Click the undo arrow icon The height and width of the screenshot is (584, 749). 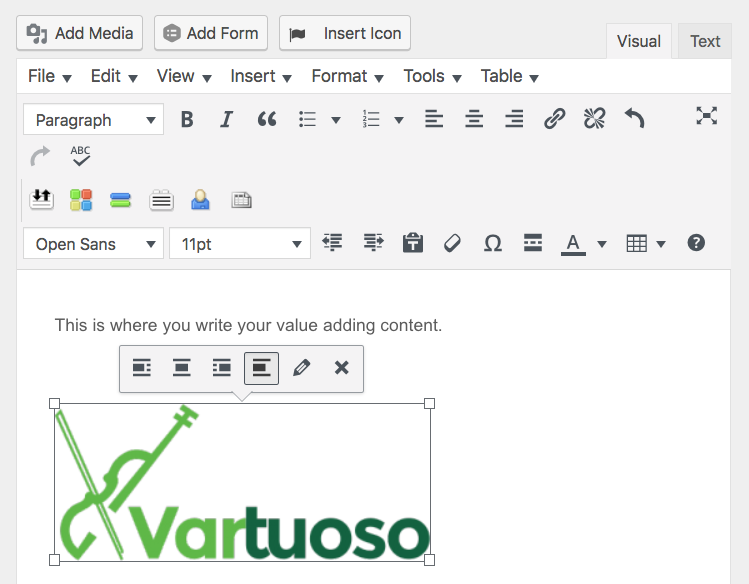pos(635,118)
